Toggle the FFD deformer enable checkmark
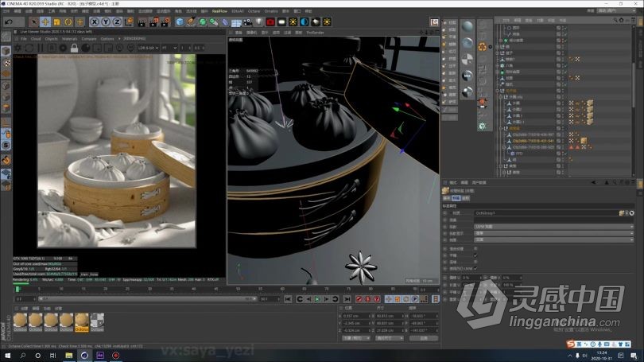 tap(564, 154)
